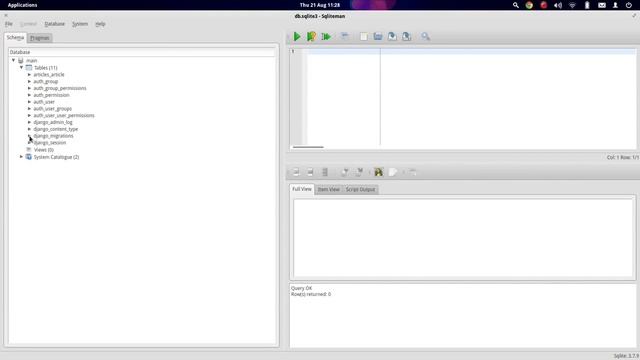Image resolution: width=640 pixels, height=360 pixels.
Task: Open the volume control in top panel
Action: (x=558, y=5)
